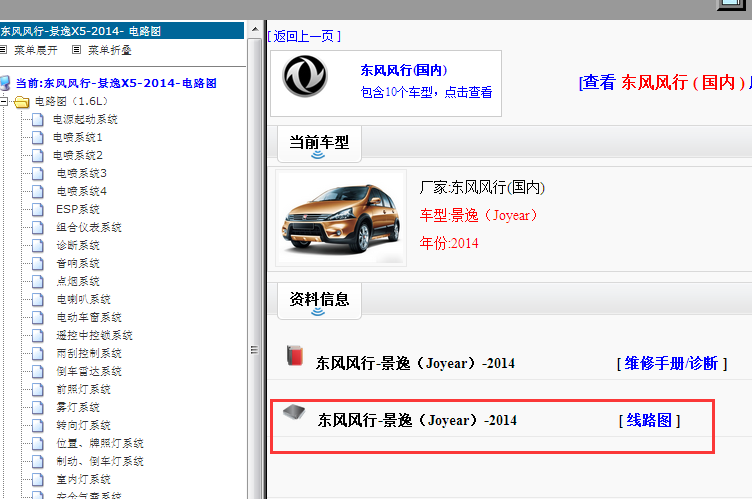Click the 年份:2014 text

click(449, 243)
